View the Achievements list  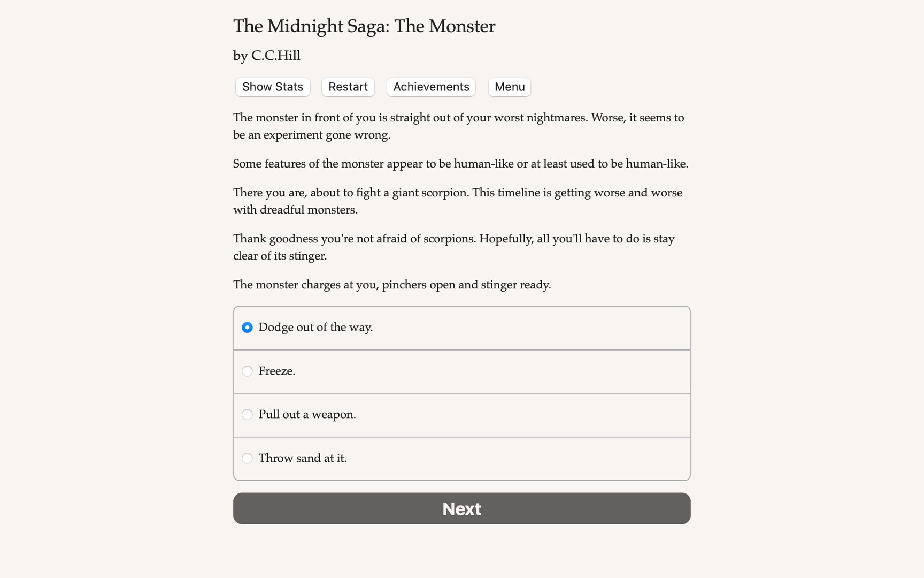click(431, 87)
